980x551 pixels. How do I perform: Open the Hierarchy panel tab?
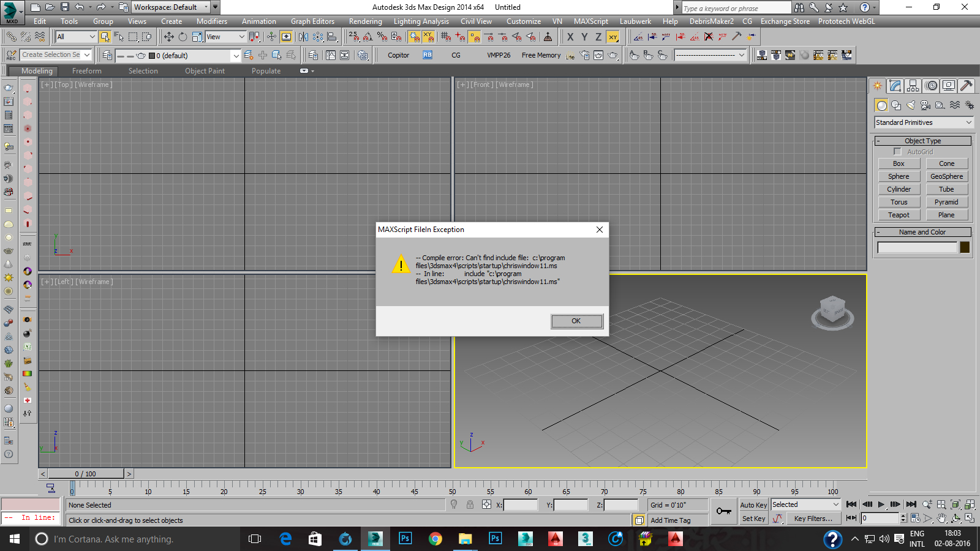click(913, 86)
